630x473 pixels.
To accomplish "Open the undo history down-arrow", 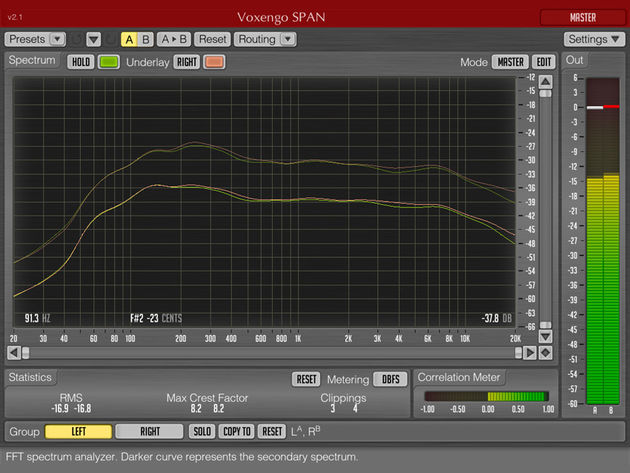I will [94, 39].
